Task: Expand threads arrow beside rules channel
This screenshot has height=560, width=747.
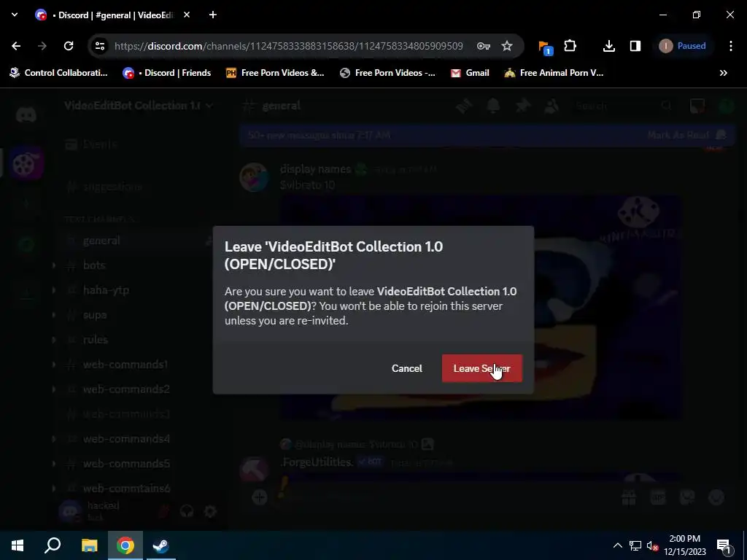Action: click(53, 340)
